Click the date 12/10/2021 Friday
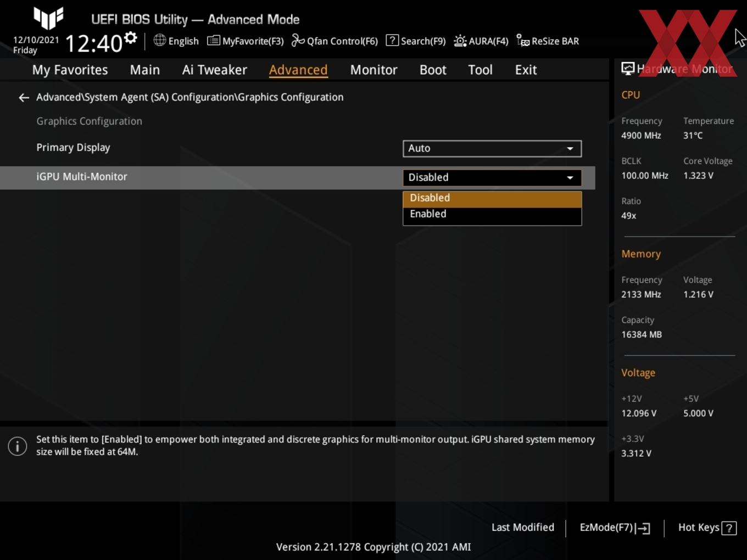The width and height of the screenshot is (747, 560). click(36, 45)
